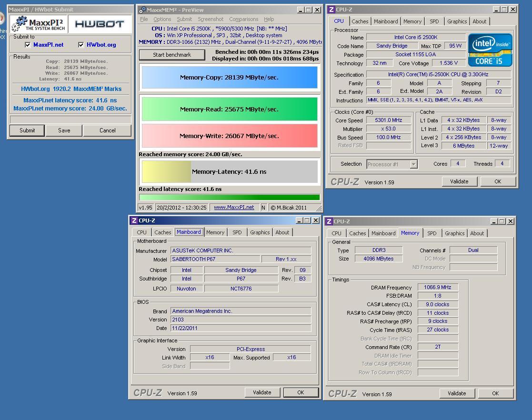
Task: Click the blue Memory-Copy result bar
Action: 230,77
